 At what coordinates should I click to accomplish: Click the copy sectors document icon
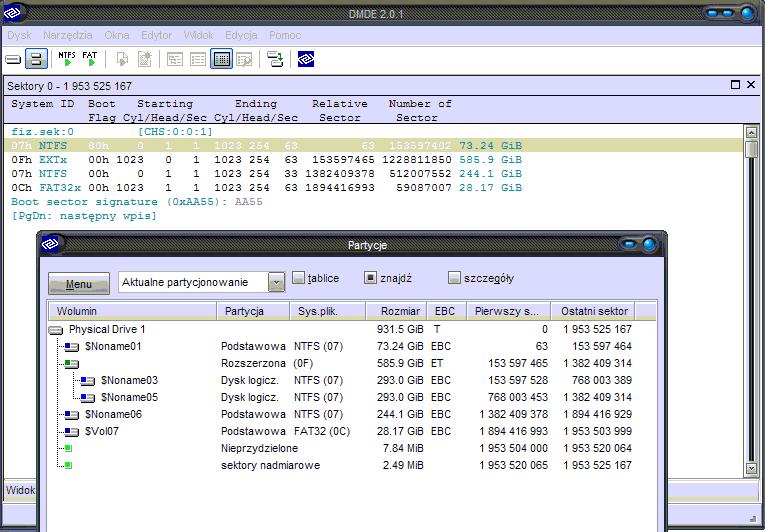pos(122,59)
